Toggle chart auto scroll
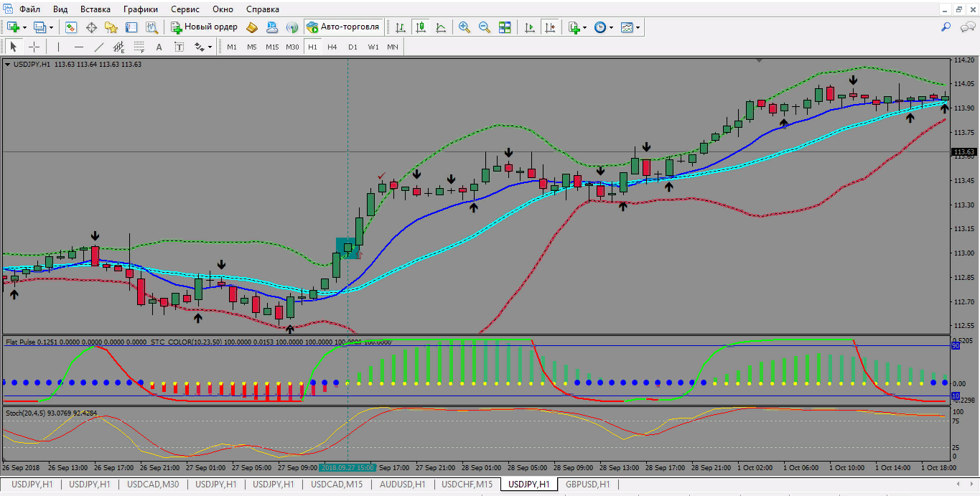Viewport: 980px width, 496px height. (x=530, y=27)
